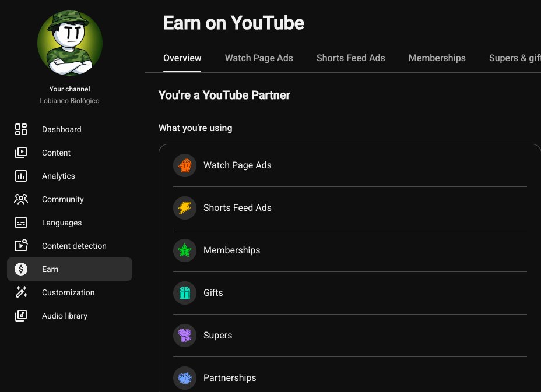Switch to the Memberships tab
Image resolution: width=541 pixels, height=392 pixels.
(x=437, y=58)
